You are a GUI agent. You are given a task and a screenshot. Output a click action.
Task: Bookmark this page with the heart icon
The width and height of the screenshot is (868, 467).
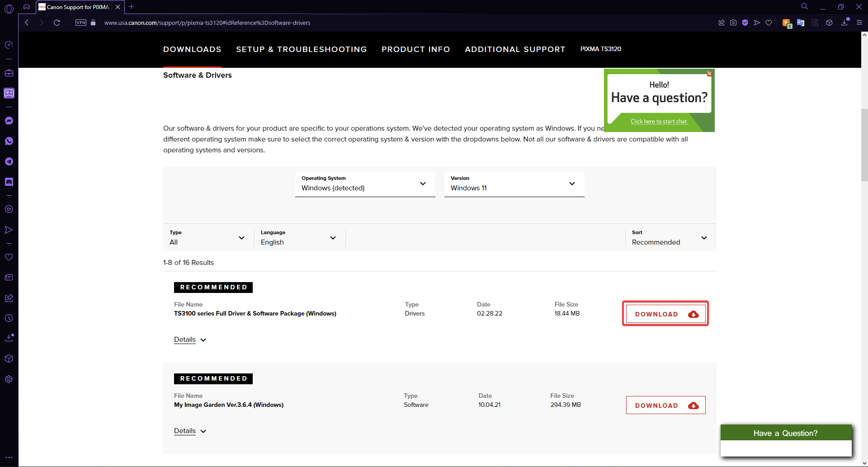[x=769, y=23]
